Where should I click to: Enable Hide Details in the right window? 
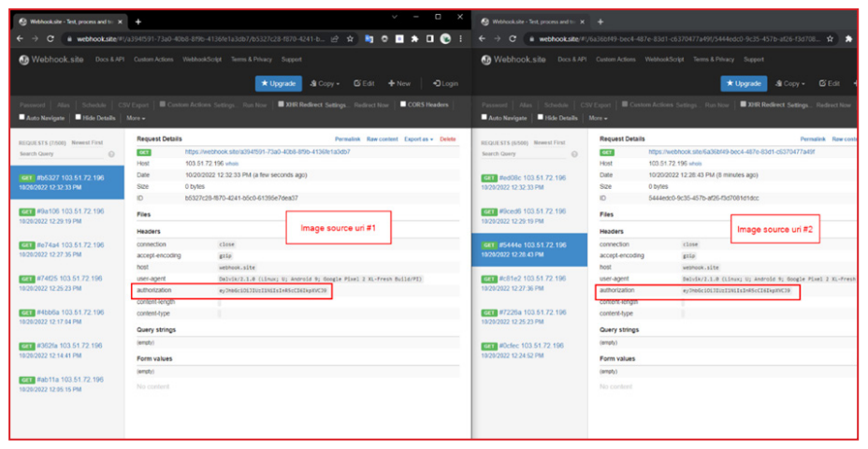click(x=541, y=117)
